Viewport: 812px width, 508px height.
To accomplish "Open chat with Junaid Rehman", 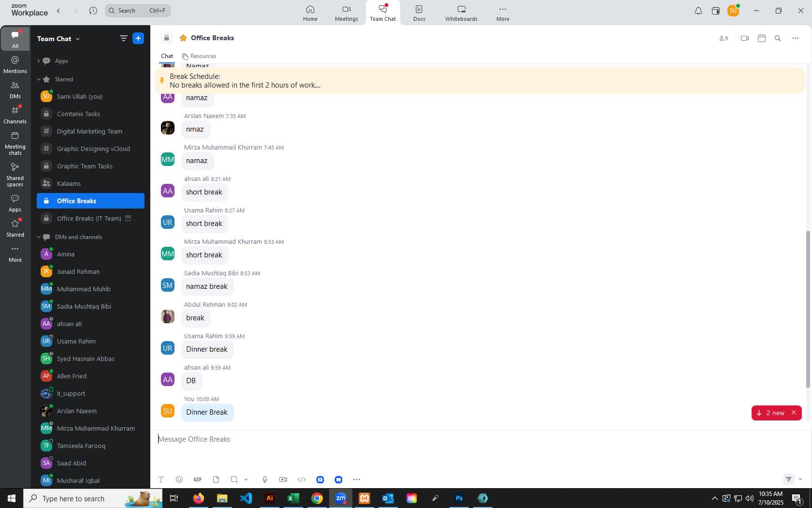I will (90, 271).
